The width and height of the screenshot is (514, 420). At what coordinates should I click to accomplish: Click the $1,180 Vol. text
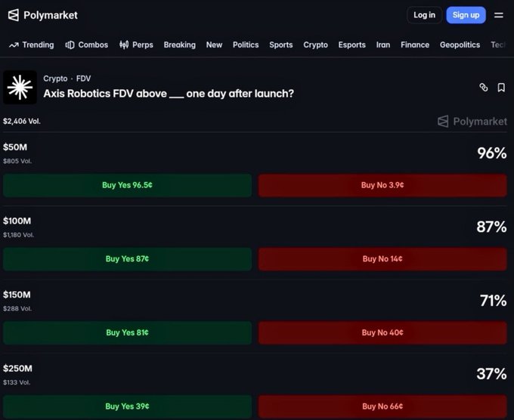18,235
